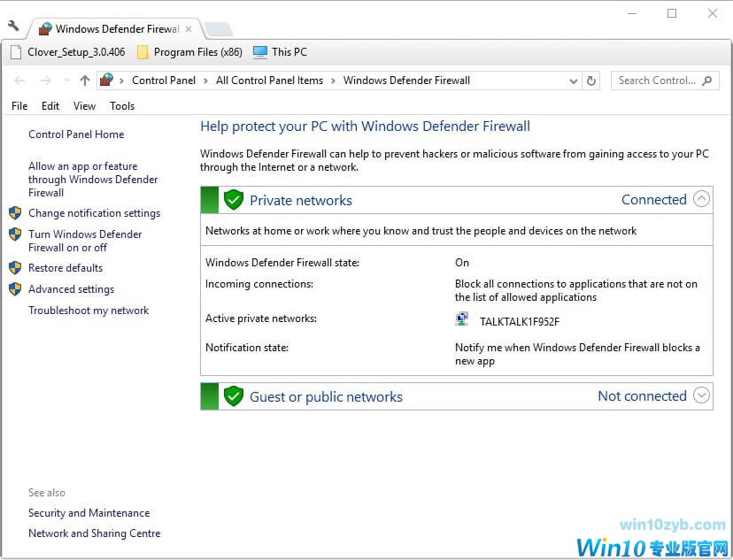Open the Tools menu

122,106
